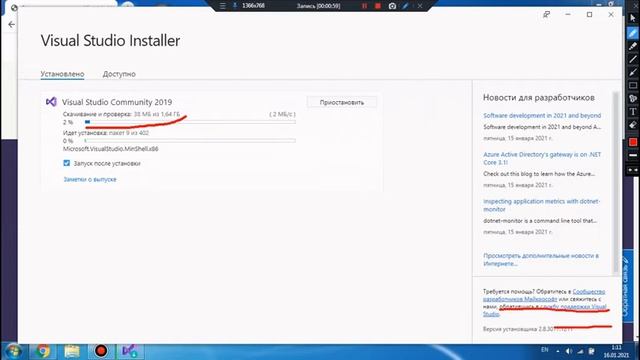Switch to the Установлено tab
The height and width of the screenshot is (360, 640).
(62, 74)
